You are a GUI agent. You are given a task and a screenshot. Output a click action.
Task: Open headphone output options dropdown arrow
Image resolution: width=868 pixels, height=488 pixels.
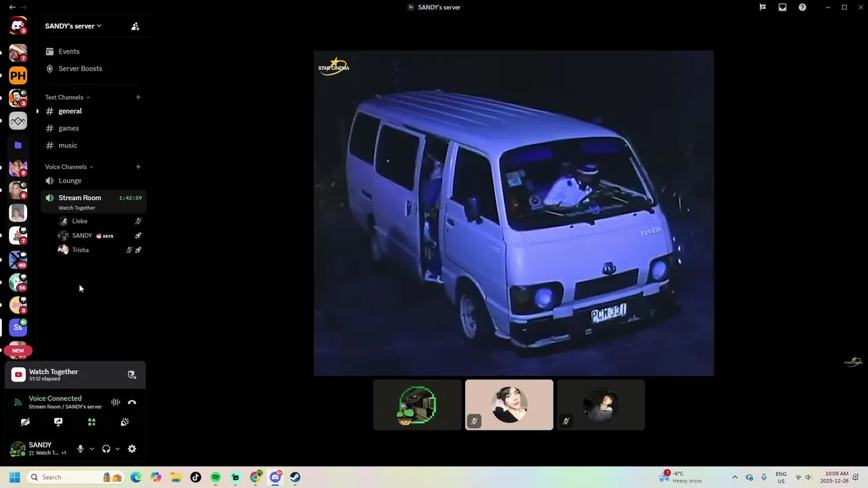tap(117, 449)
